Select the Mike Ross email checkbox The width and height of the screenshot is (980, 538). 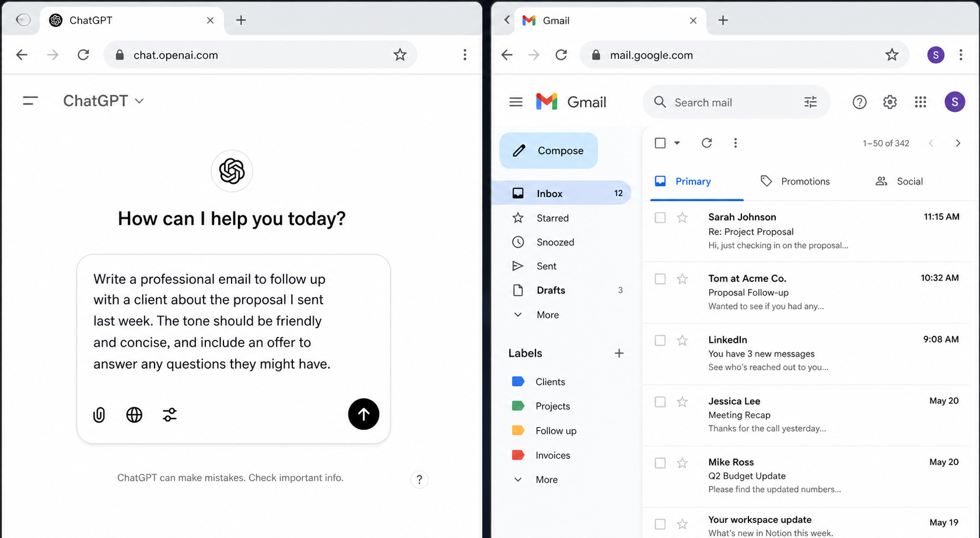pos(660,463)
